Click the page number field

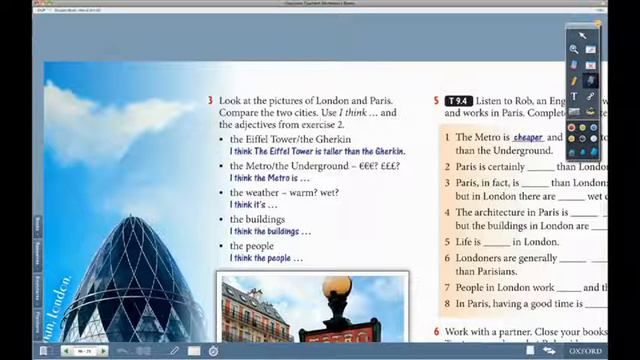pyautogui.click(x=84, y=351)
